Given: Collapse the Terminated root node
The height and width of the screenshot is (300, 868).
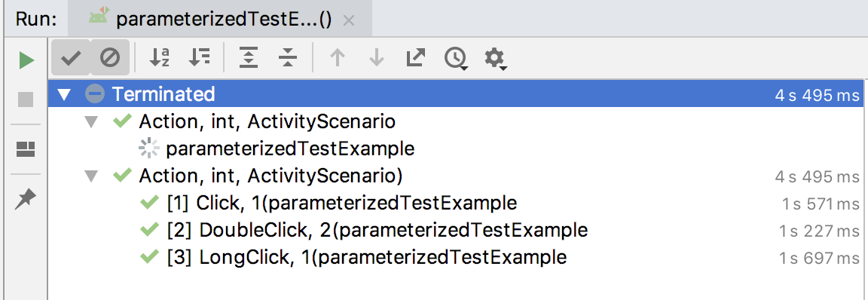Looking at the screenshot, I should 64,95.
